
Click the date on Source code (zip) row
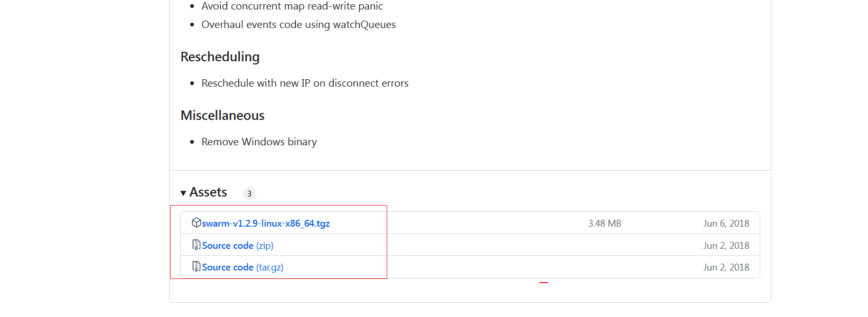[x=726, y=246]
